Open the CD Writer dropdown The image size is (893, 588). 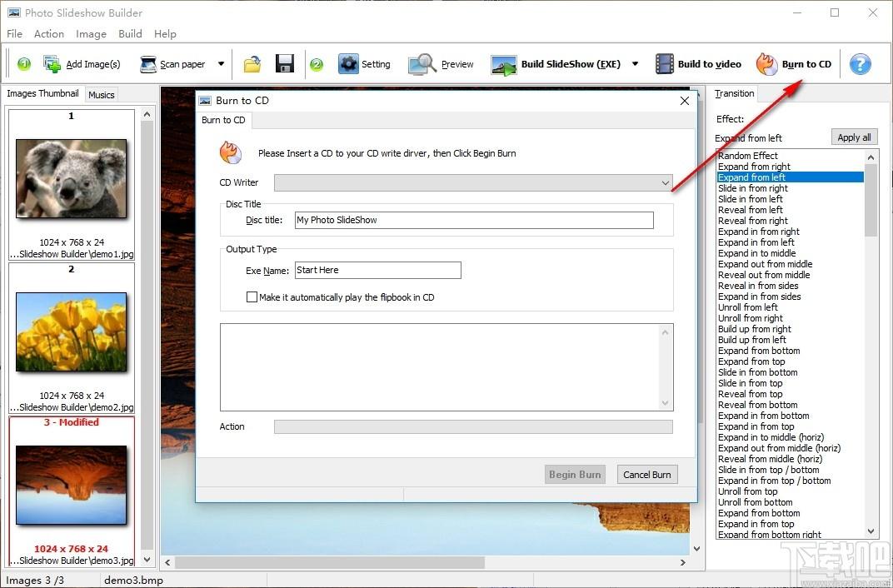(x=473, y=182)
